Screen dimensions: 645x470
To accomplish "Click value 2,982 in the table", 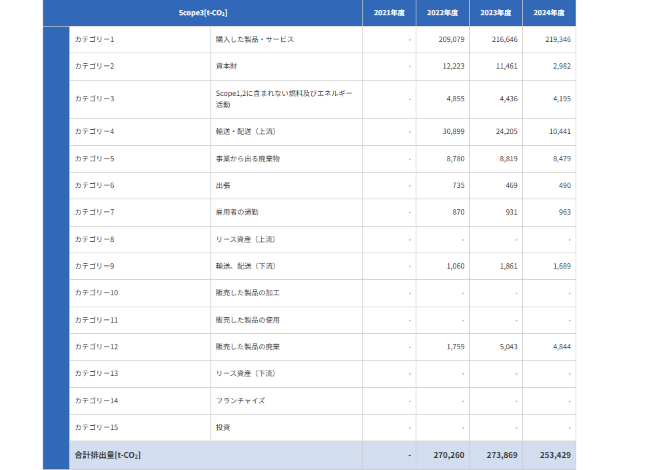I will click(x=562, y=66).
